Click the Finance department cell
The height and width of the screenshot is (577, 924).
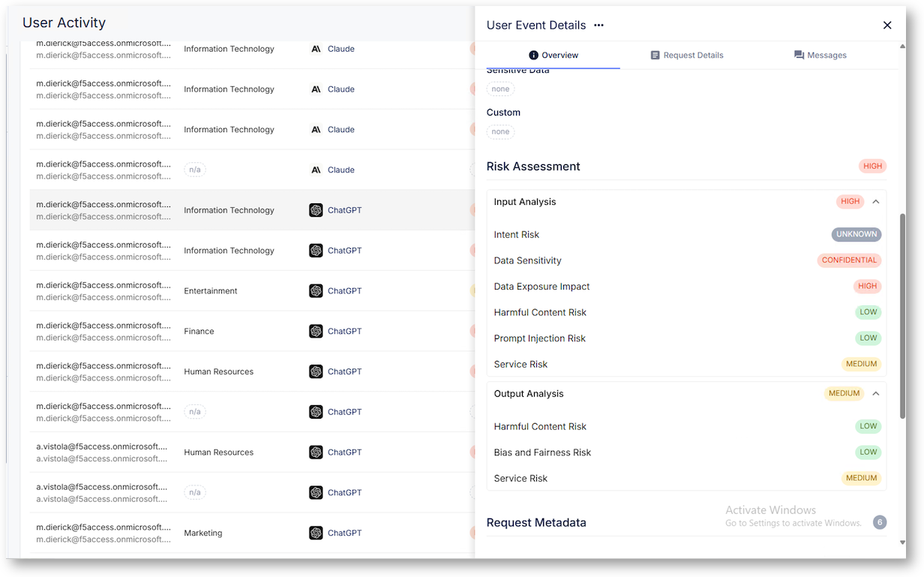199,332
